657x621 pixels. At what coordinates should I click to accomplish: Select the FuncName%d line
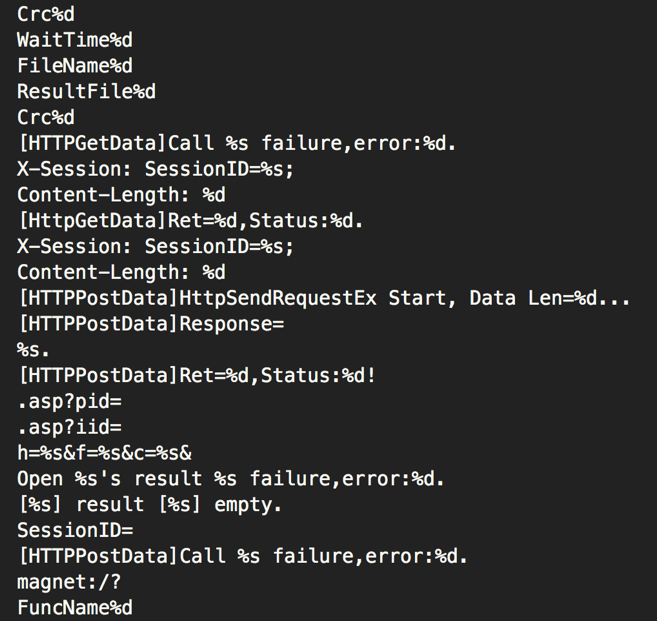coord(75,608)
